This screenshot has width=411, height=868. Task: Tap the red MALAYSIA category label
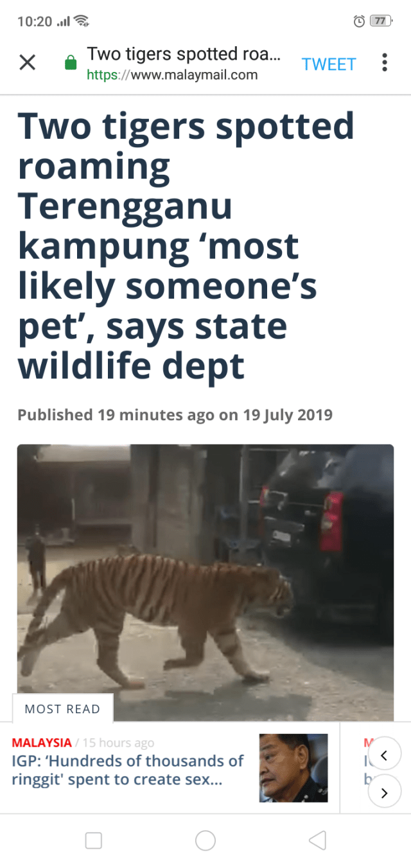coord(42,743)
